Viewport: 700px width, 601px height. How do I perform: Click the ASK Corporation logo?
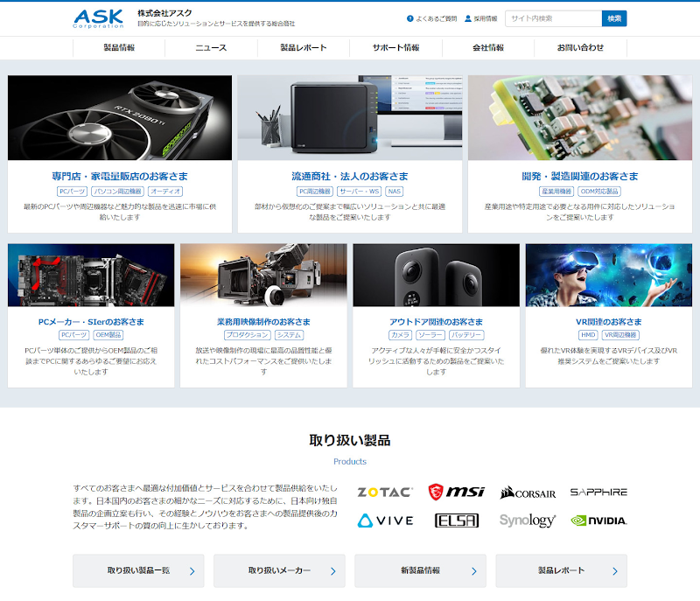click(x=98, y=18)
